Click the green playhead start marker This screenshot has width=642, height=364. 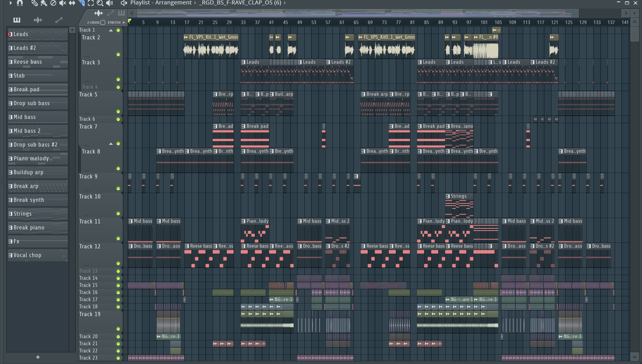130,21
